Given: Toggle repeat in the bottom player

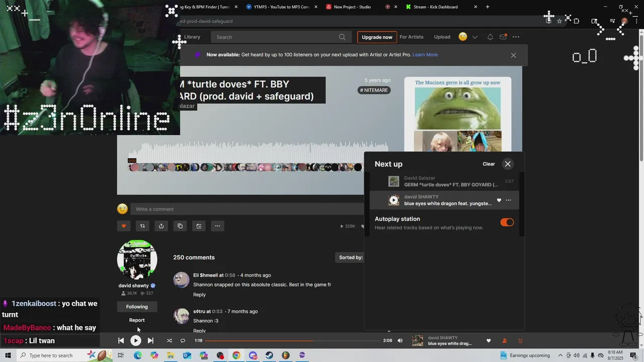Looking at the screenshot, I should pyautogui.click(x=183, y=340).
